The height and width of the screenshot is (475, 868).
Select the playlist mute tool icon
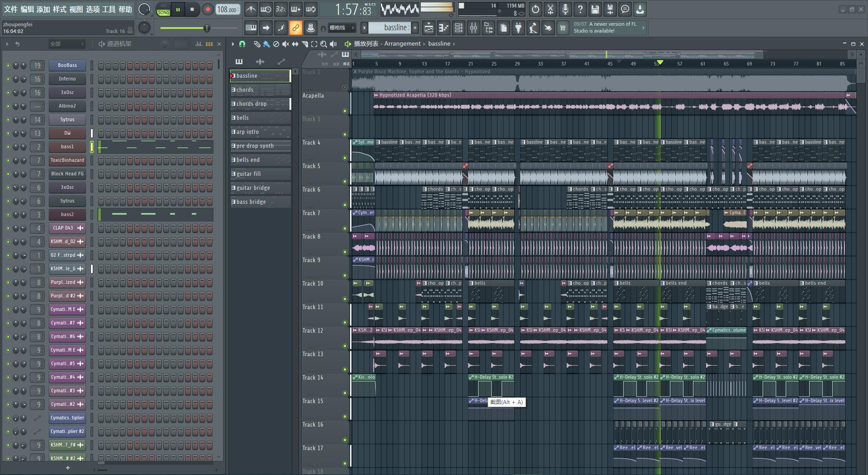click(285, 44)
